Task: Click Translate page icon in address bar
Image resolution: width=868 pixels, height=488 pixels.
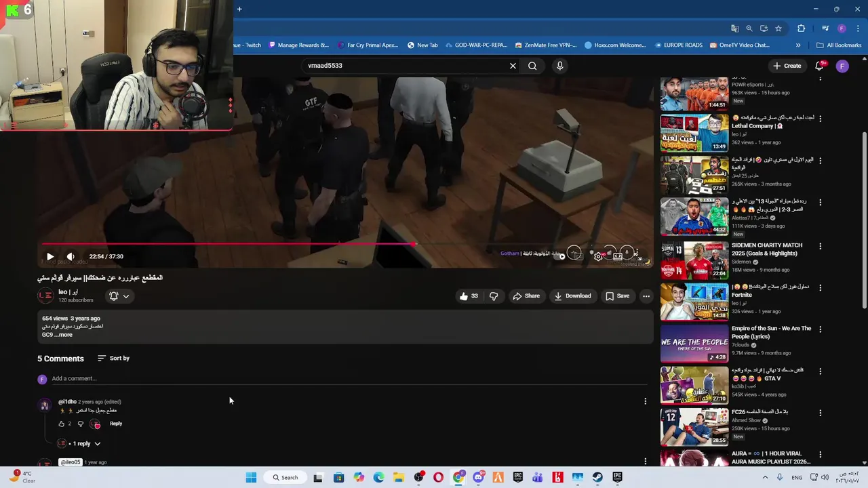Action: pos(734,28)
